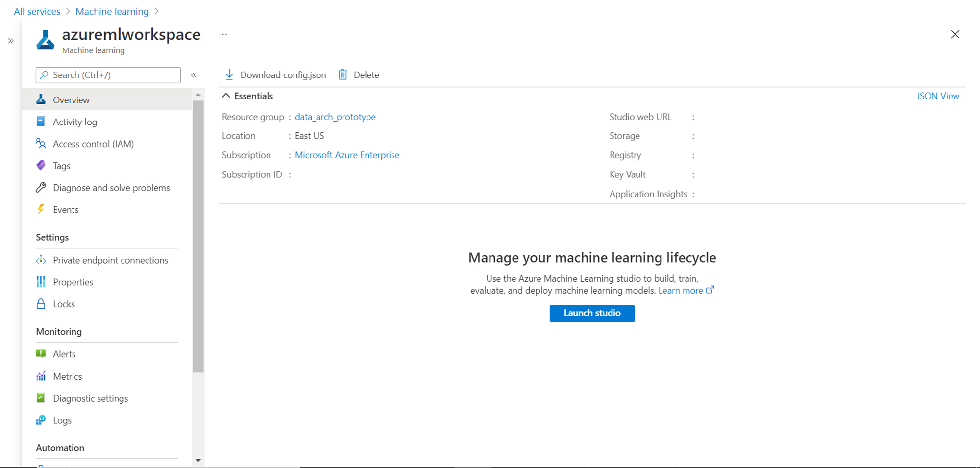Click the green Alerts icon
Screen dimensions: 980x468
pyautogui.click(x=41, y=353)
